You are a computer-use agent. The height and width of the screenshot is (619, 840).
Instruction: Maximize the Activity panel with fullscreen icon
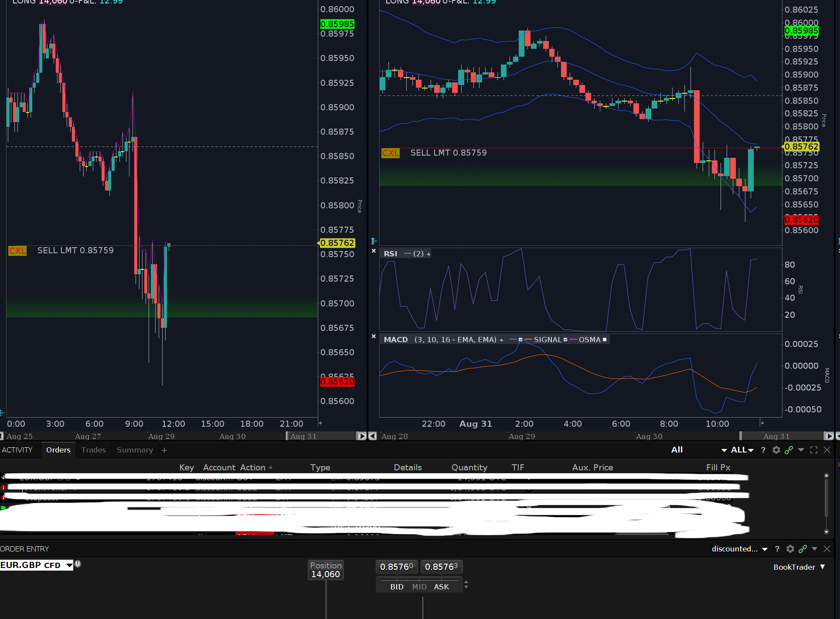point(814,450)
